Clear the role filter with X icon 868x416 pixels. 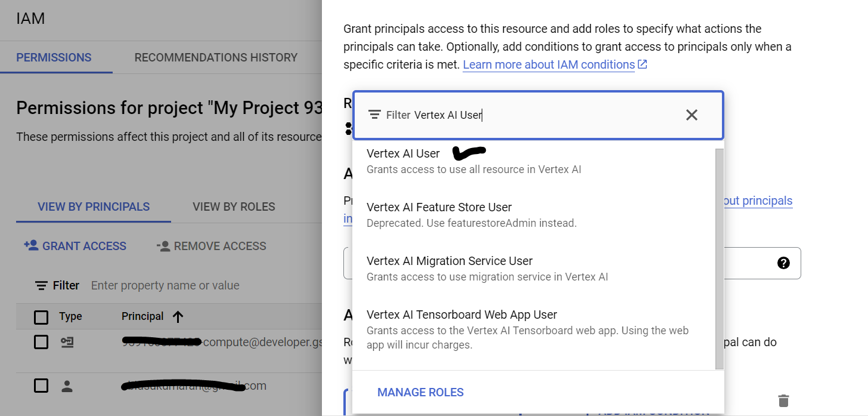(x=692, y=115)
